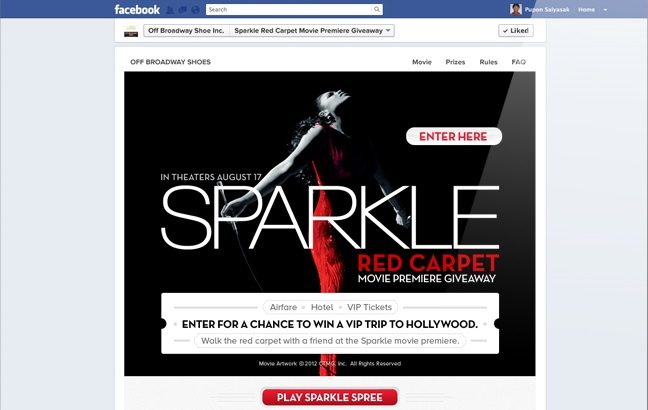Image resolution: width=648 pixels, height=410 pixels.
Task: Click the Facebook logo
Action: coord(137,10)
